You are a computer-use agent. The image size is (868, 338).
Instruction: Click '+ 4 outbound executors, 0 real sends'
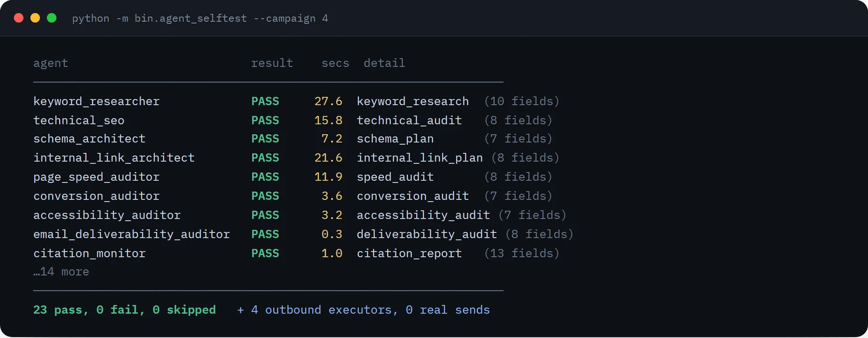(364, 310)
